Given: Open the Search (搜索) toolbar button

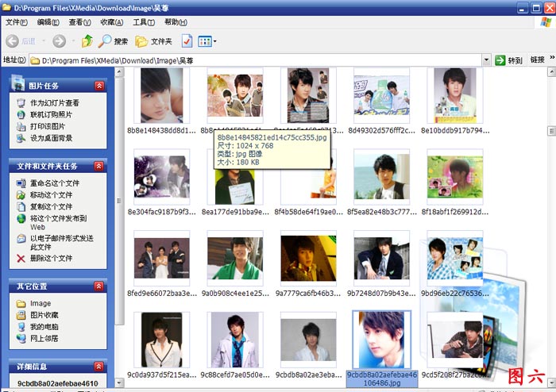Looking at the screenshot, I should click(x=113, y=41).
